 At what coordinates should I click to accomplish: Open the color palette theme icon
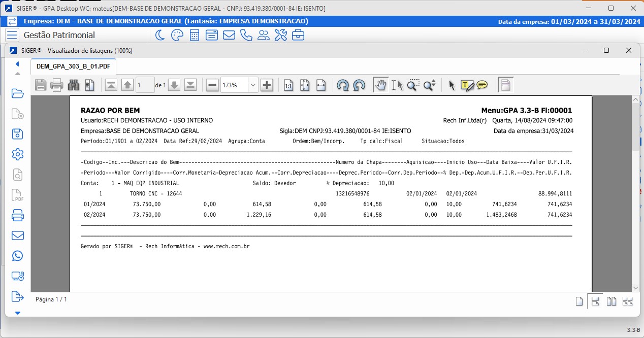tap(177, 35)
